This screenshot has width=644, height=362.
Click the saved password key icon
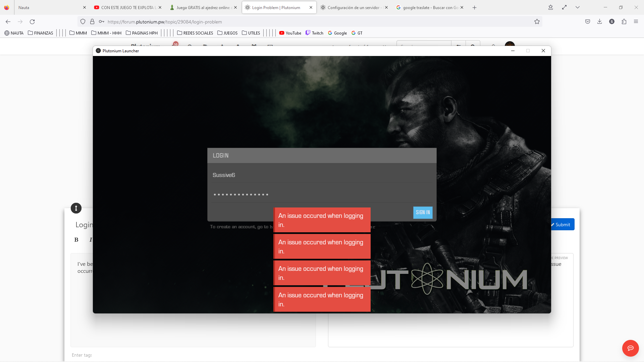point(101,22)
